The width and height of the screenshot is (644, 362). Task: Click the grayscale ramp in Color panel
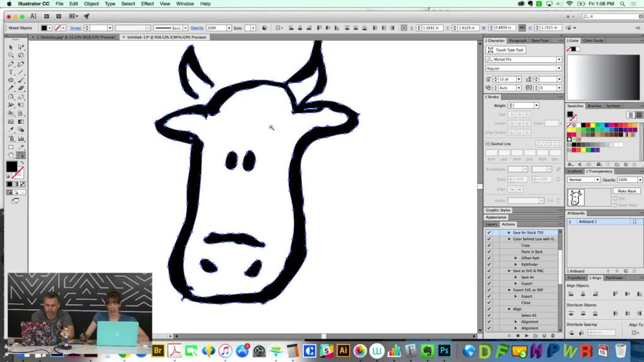pyautogui.click(x=603, y=77)
